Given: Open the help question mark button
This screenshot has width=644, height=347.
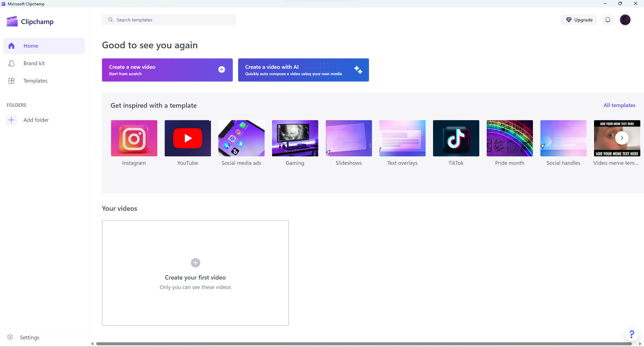Looking at the screenshot, I should [632, 334].
